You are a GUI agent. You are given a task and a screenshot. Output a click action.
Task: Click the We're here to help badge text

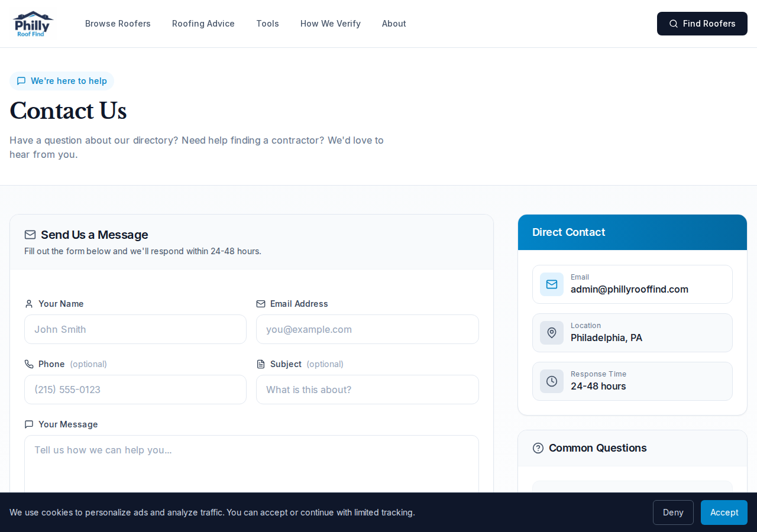69,81
